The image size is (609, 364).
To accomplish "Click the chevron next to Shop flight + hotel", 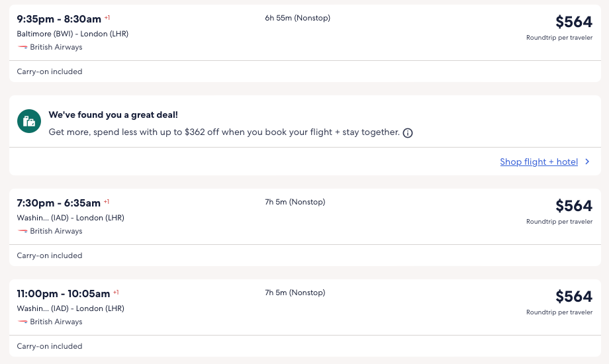I will 587,161.
